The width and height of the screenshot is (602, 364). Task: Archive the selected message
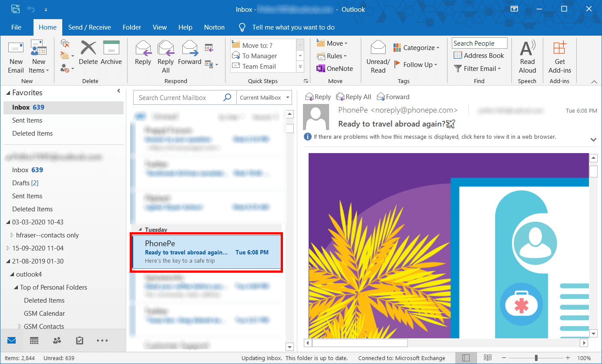[111, 53]
